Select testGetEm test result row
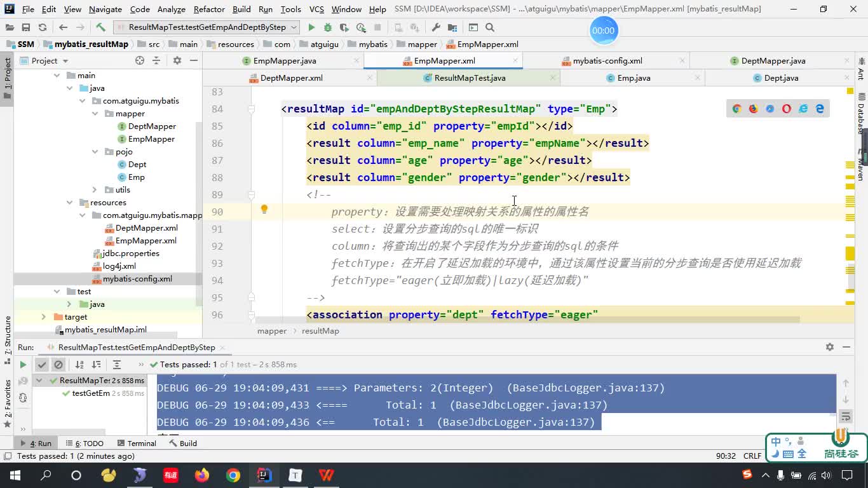 [x=91, y=393]
